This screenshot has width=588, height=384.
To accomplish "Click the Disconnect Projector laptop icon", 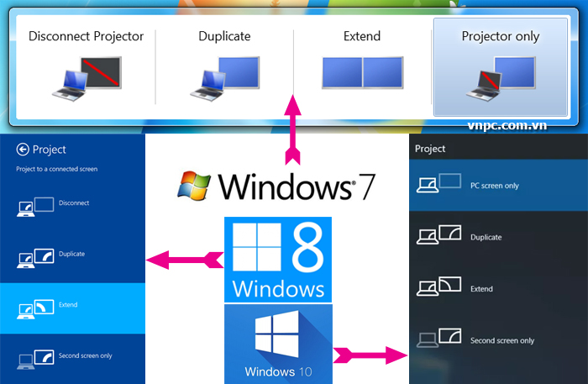I will 86,76.
